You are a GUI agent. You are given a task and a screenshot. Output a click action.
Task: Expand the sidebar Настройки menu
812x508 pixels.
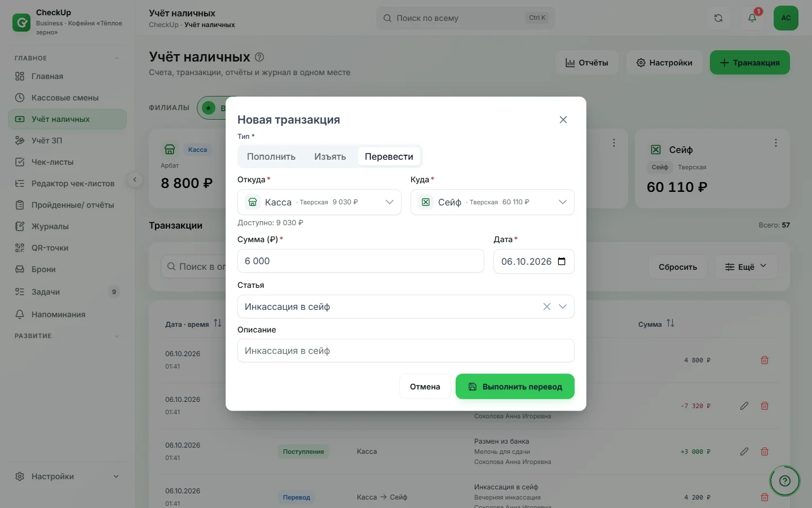[68, 476]
